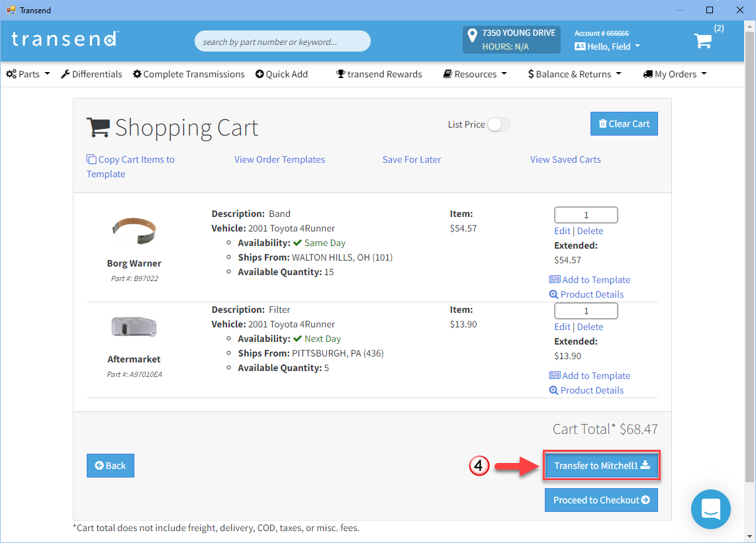Open the shopping cart icon in header
756x543 pixels.
pos(702,41)
